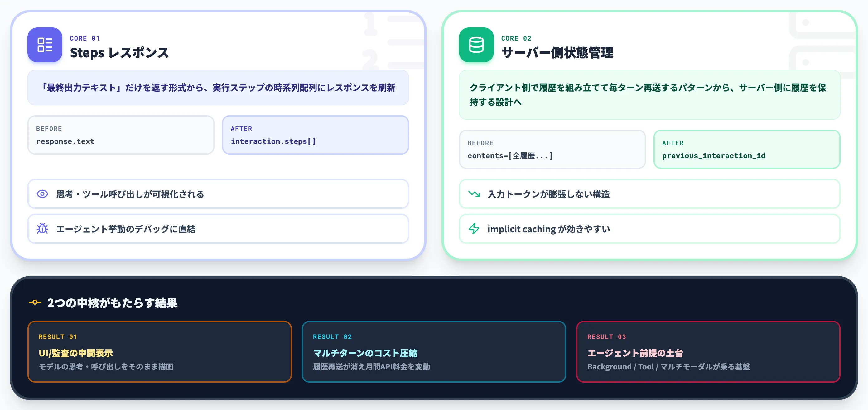Image resolution: width=868 pixels, height=410 pixels.
Task: Click the 履歴再送が消え月間API料金を変動 subtitle
Action: click(x=371, y=367)
